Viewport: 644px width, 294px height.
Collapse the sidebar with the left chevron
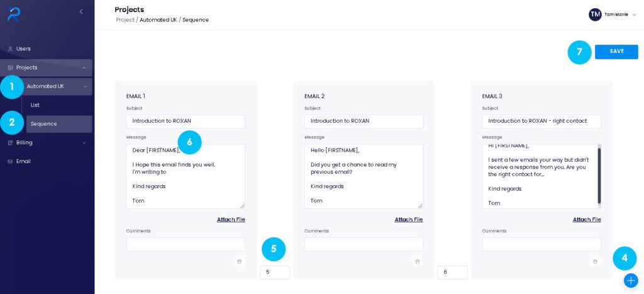coord(81,11)
